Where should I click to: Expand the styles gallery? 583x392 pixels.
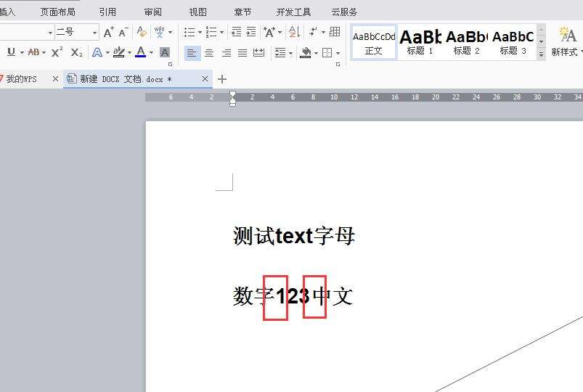pyautogui.click(x=542, y=54)
